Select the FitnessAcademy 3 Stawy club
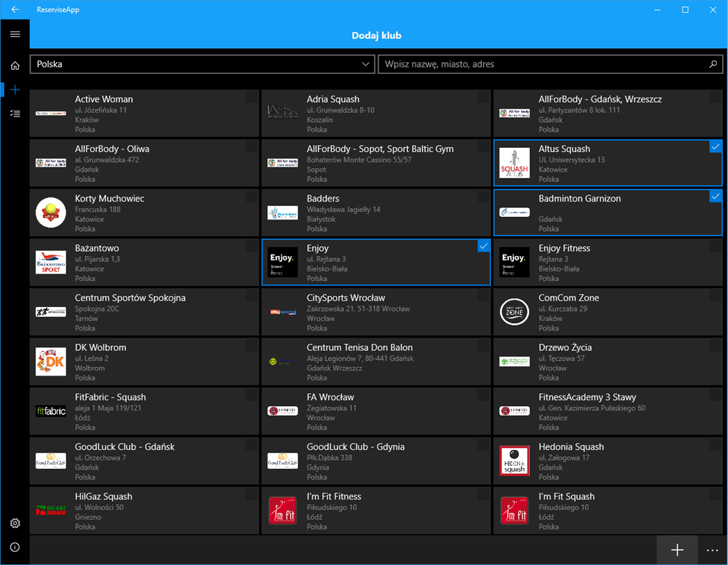 [608, 412]
